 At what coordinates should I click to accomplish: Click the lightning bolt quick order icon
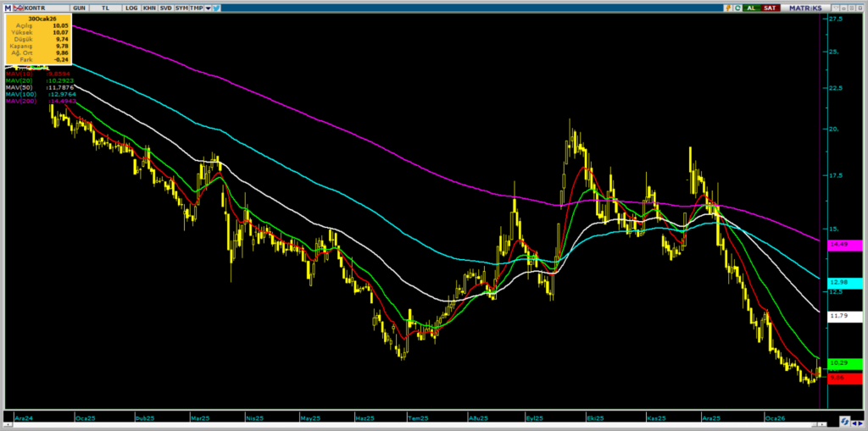pos(726,8)
